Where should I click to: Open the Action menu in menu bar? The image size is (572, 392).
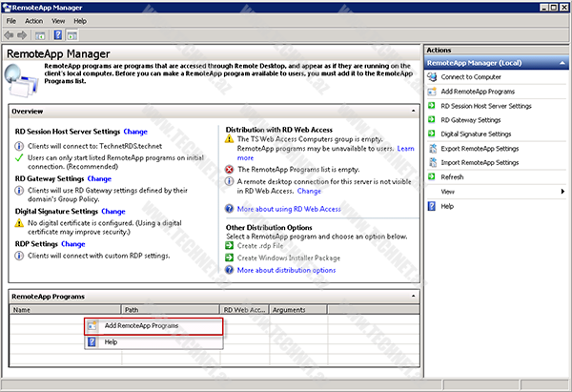34,20
